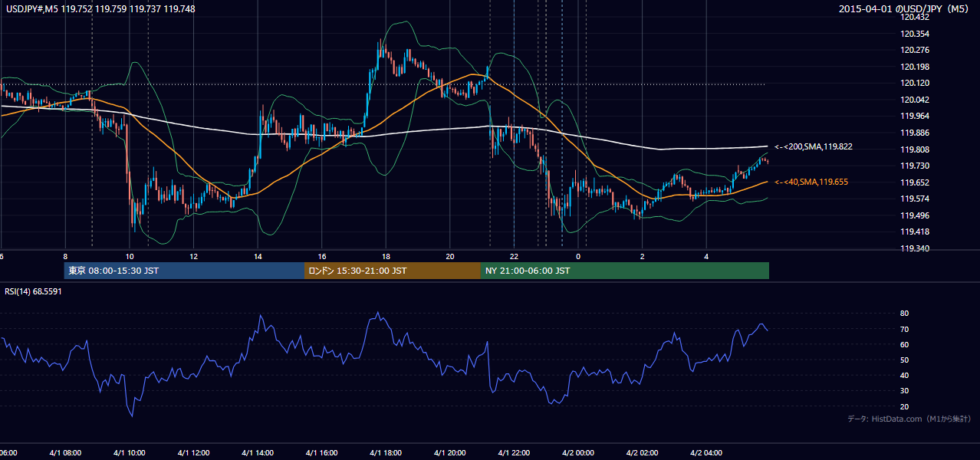The image size is (980, 460).
Task: Click RSI axis level 50
Action: (905, 360)
